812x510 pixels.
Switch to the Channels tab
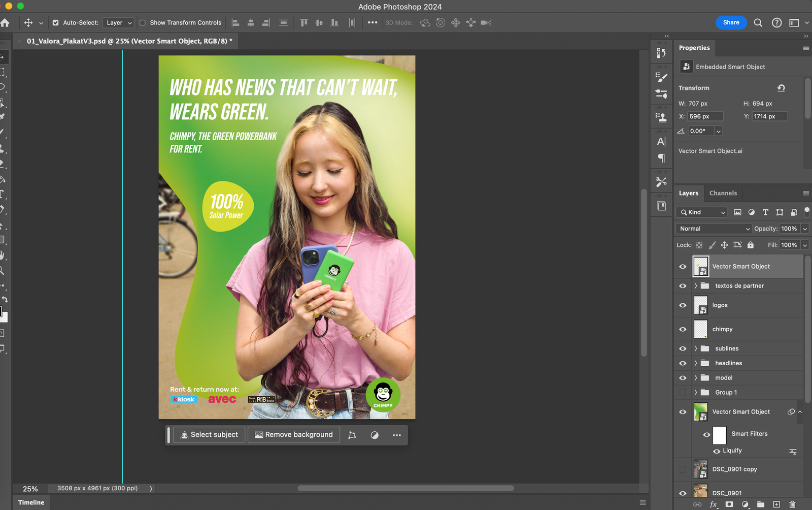point(723,193)
